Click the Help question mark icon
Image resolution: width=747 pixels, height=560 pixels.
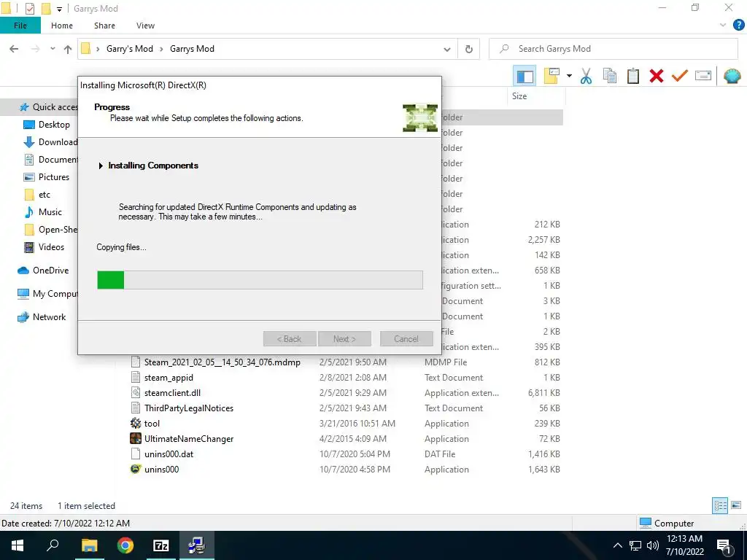click(x=738, y=26)
